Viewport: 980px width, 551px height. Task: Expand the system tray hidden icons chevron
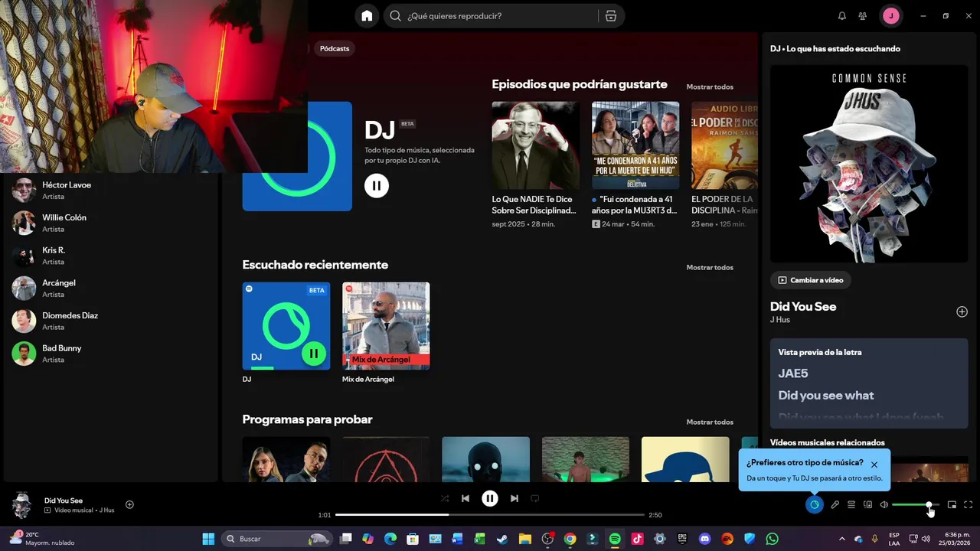(842, 539)
